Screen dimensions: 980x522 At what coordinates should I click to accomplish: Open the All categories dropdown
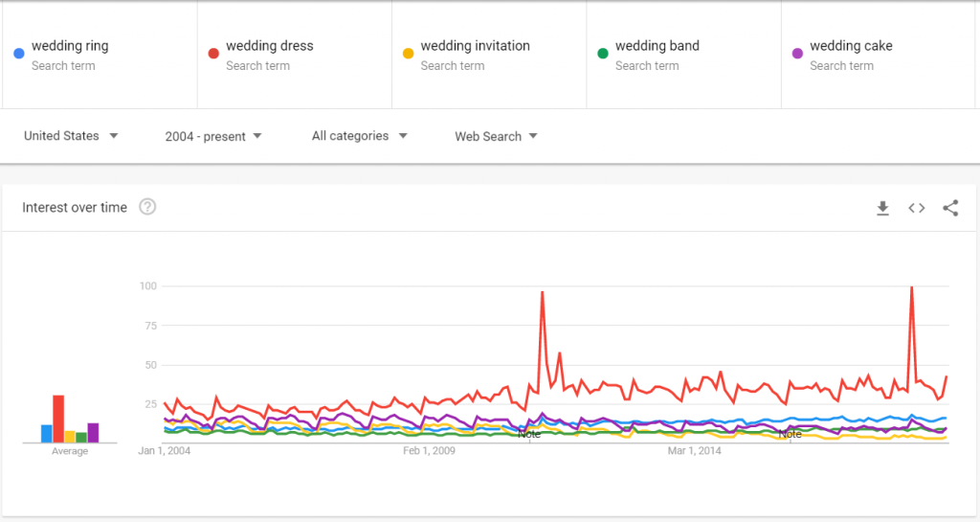359,136
